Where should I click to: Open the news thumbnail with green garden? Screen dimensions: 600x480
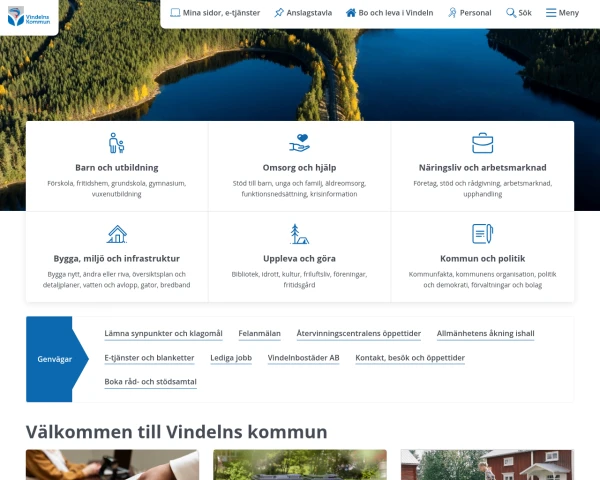pyautogui.click(x=300, y=465)
